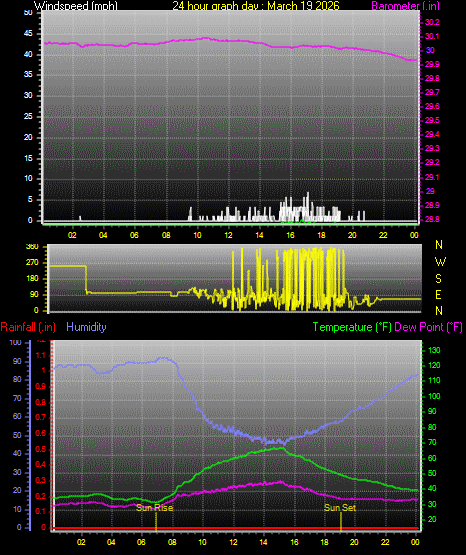The height and width of the screenshot is (555, 466).
Task: Click the 'S' compass letter
Action: 438,279
